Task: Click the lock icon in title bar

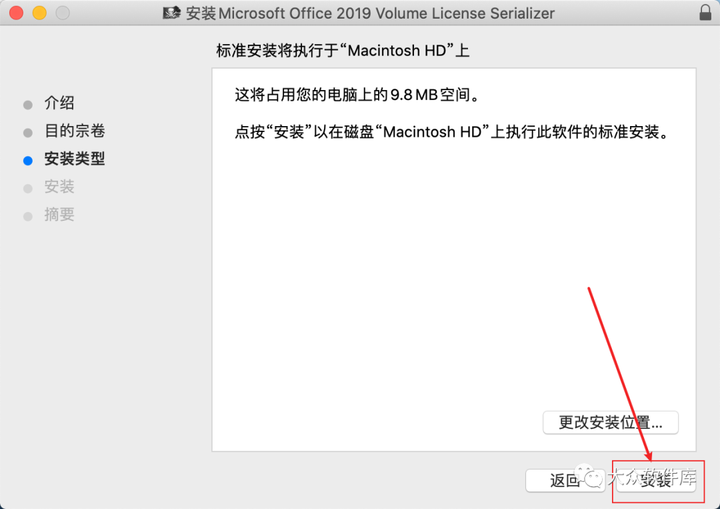Action: click(705, 12)
